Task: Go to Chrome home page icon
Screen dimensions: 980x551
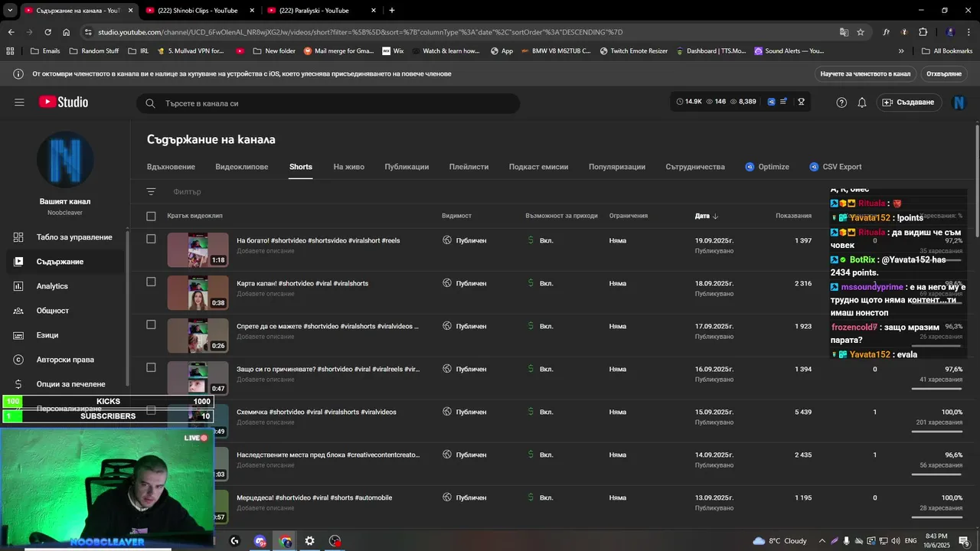Action: (67, 32)
